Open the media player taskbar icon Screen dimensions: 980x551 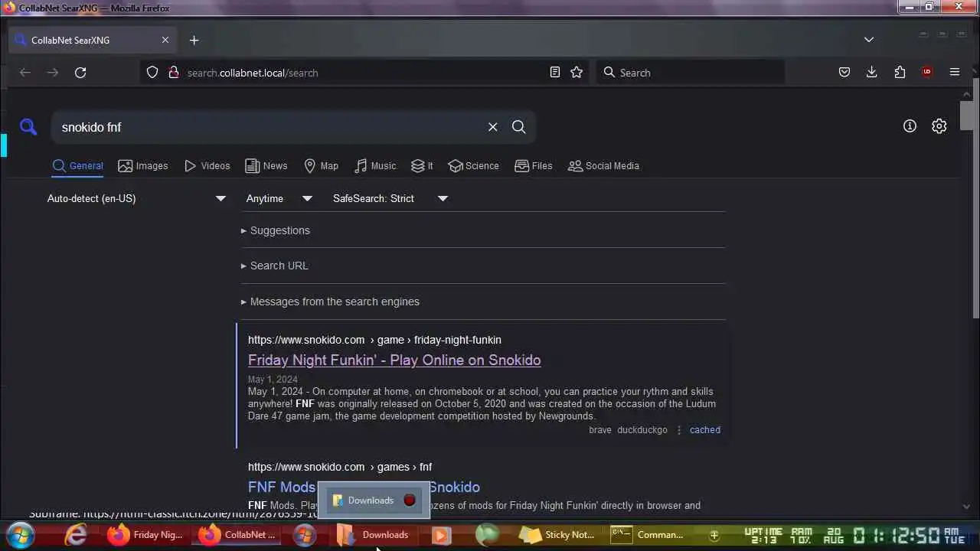440,535
